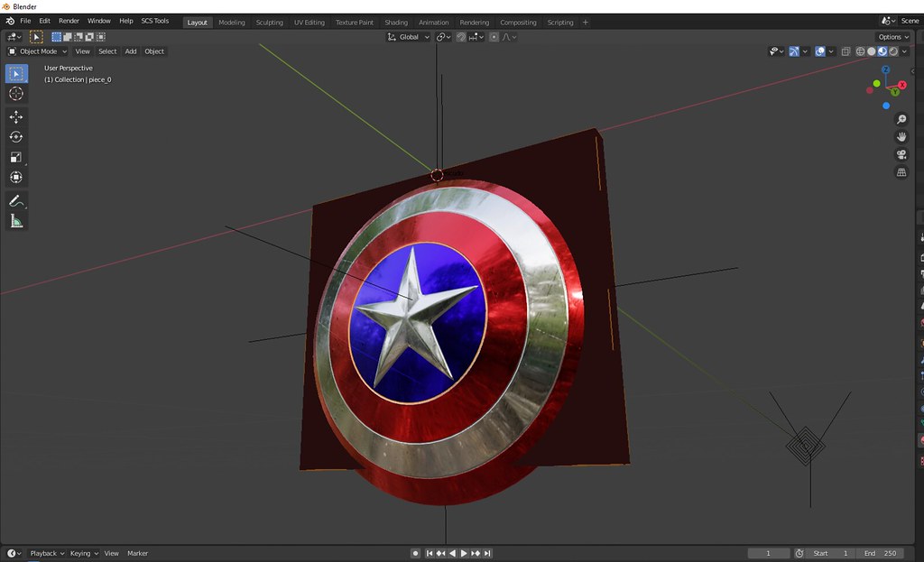Image resolution: width=924 pixels, height=562 pixels.
Task: Click the Add menu in the viewport header
Action: click(x=130, y=51)
